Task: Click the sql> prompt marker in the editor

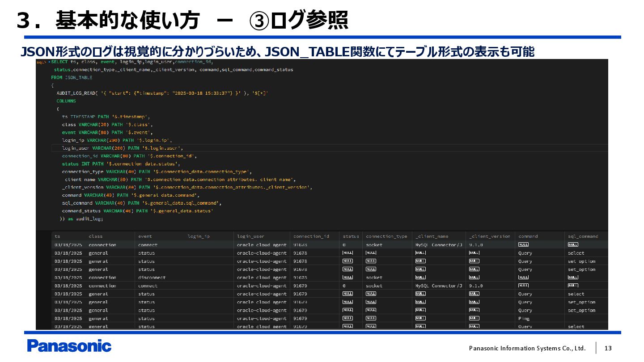Action: (x=41, y=62)
